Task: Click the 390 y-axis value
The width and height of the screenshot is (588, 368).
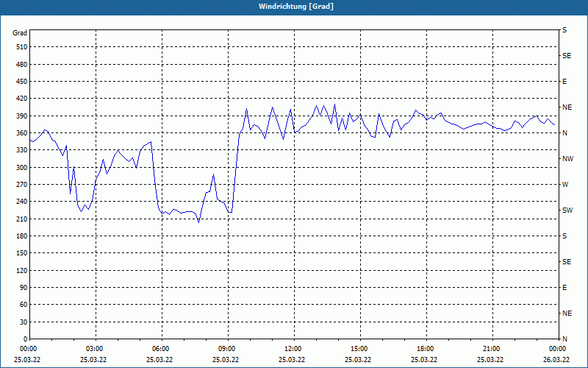Action: pos(21,116)
